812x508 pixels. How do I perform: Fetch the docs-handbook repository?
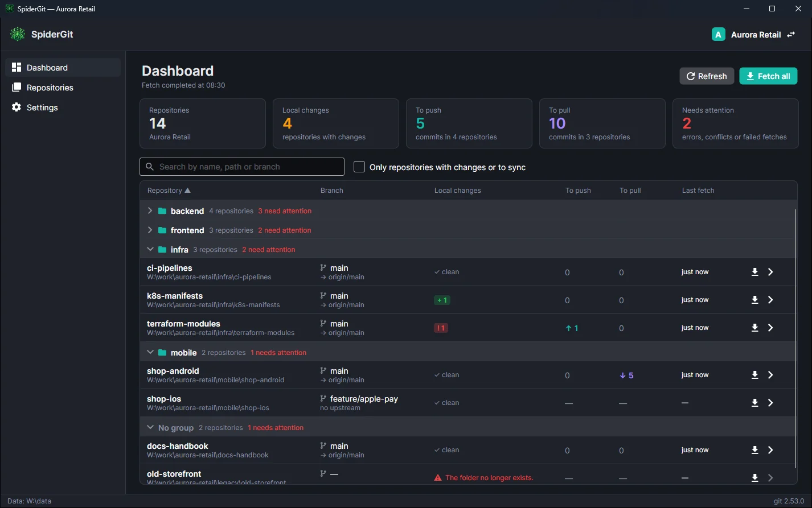[754, 450]
